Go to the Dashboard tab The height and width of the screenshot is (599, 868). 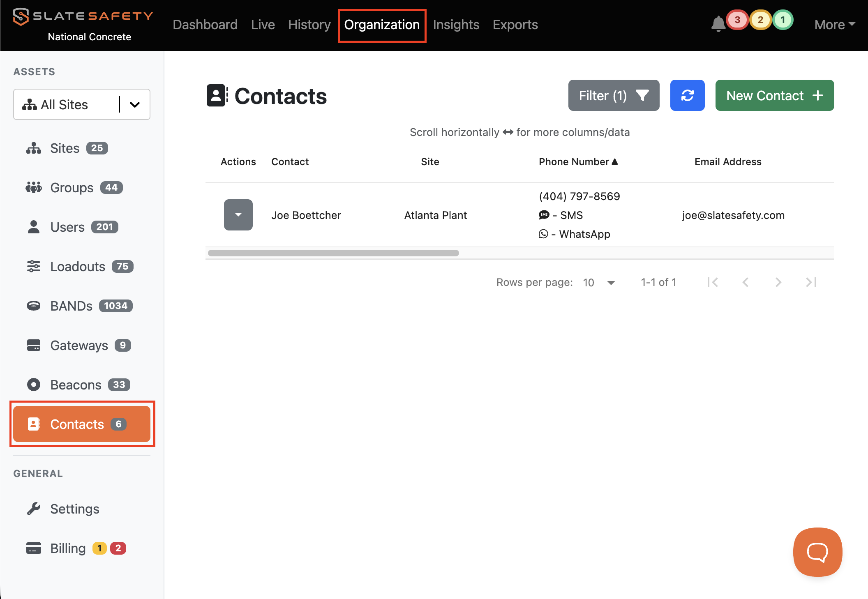point(205,25)
